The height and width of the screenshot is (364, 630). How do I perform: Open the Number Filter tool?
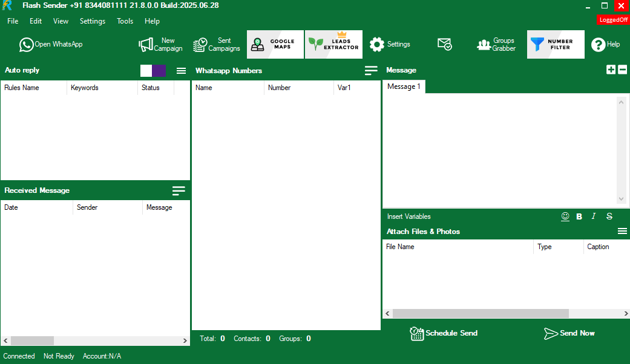(x=555, y=45)
